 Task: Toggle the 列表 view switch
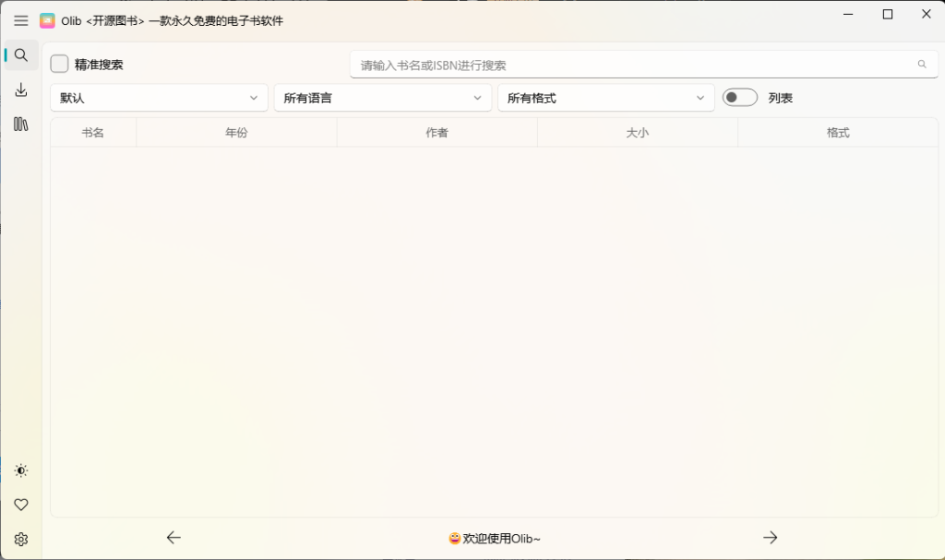pos(739,97)
